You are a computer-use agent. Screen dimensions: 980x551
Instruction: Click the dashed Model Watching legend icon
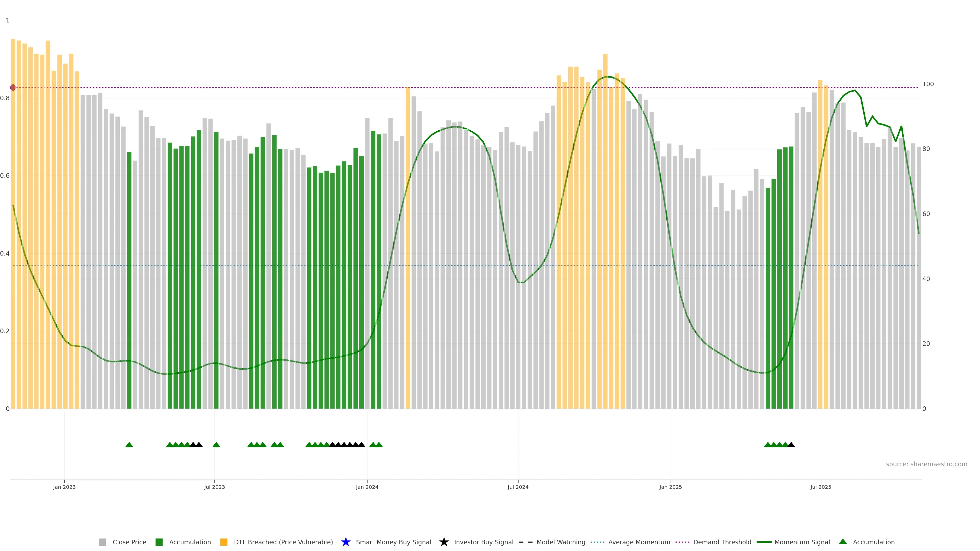525,542
